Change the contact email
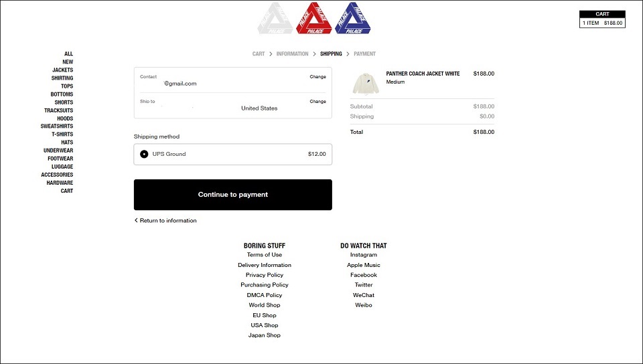 317,76
